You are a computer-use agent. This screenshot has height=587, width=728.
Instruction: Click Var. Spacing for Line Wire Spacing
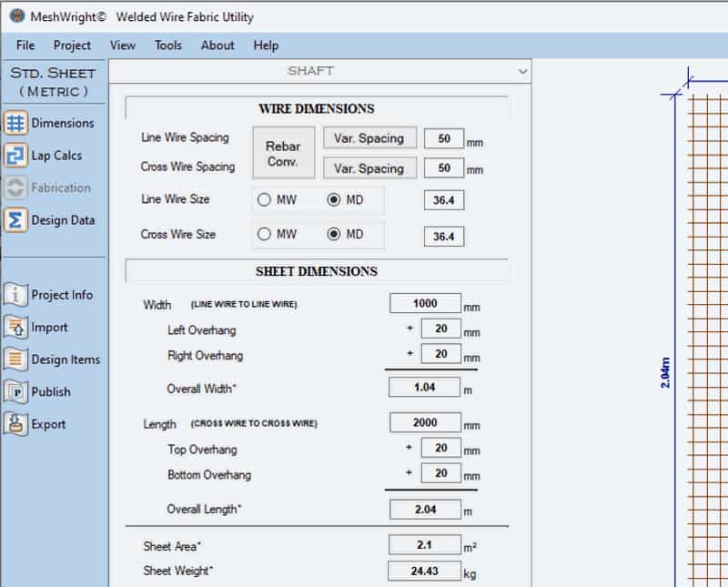click(x=369, y=138)
